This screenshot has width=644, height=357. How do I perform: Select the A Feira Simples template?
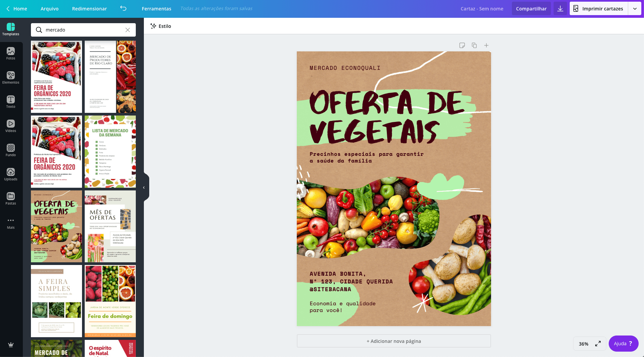(x=56, y=301)
